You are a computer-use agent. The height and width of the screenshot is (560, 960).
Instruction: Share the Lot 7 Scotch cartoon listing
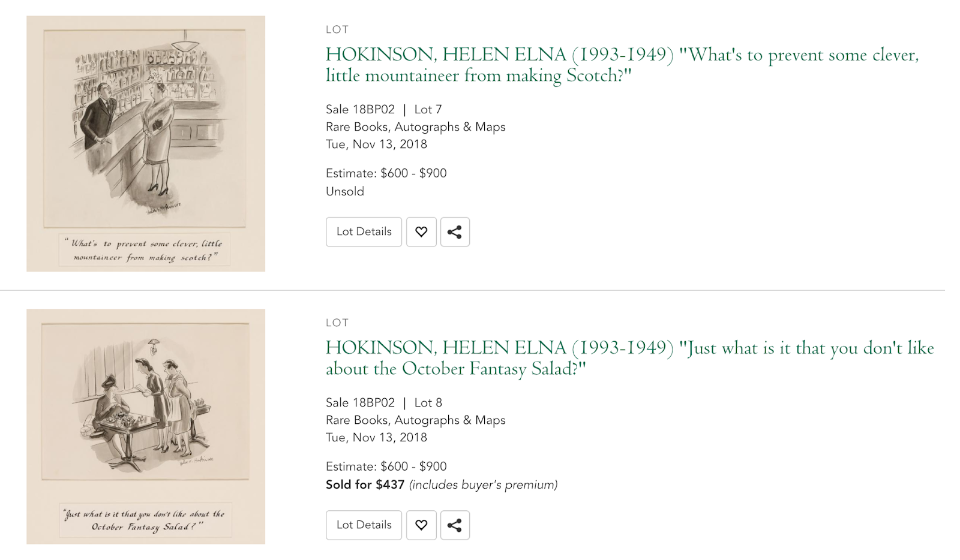tap(455, 232)
